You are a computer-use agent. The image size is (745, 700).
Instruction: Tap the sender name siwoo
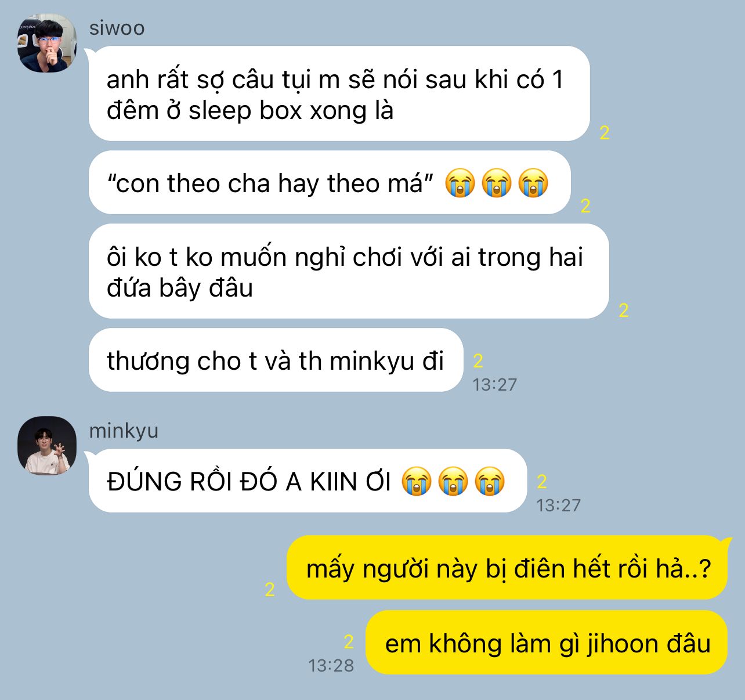117,28
